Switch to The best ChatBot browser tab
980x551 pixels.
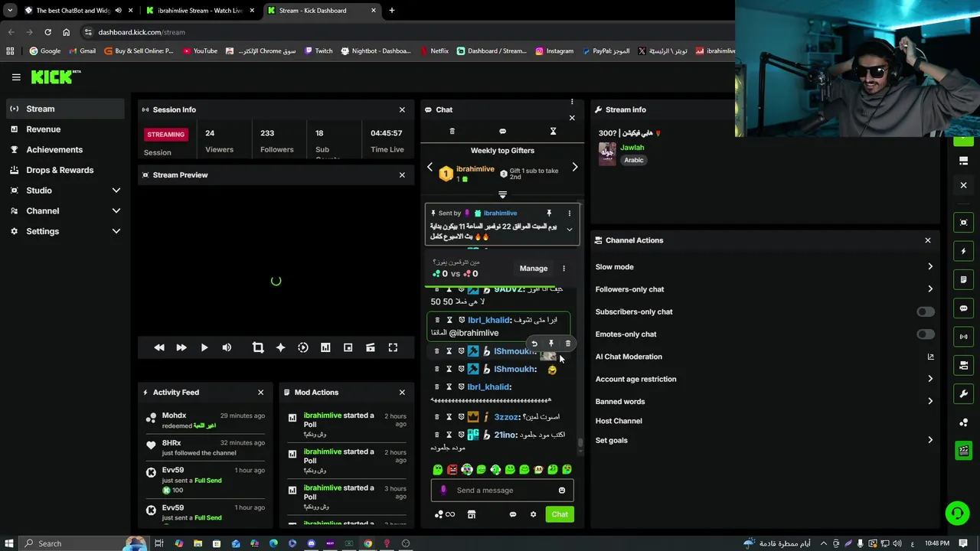pyautogui.click(x=79, y=11)
